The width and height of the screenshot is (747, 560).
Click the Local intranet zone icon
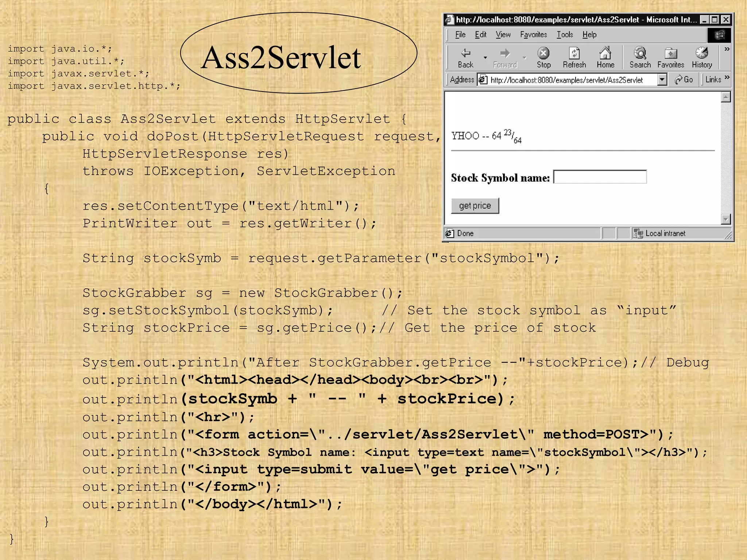pos(638,233)
